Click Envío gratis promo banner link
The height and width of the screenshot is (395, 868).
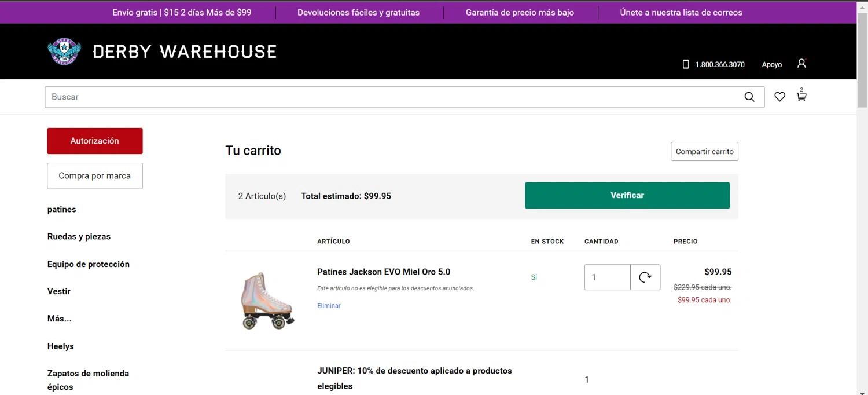tap(182, 12)
